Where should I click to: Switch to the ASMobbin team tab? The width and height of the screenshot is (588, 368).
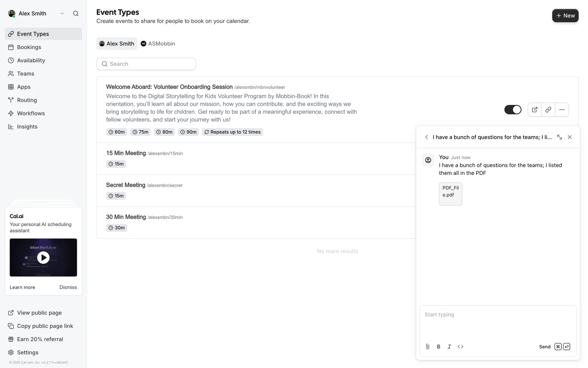pyautogui.click(x=158, y=44)
